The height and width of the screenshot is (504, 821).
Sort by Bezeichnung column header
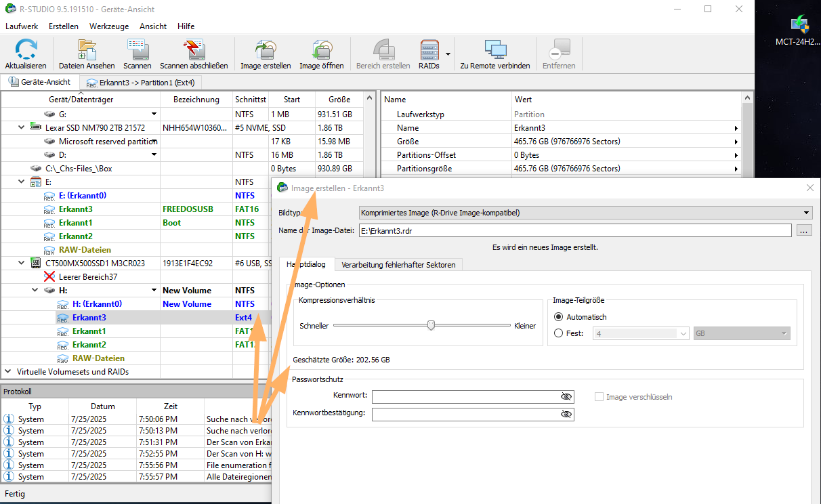[x=196, y=99]
